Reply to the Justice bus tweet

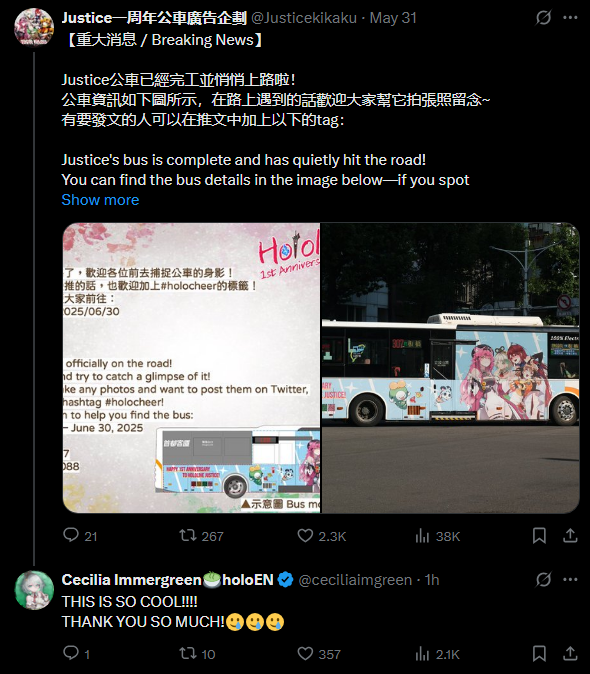coord(80,536)
